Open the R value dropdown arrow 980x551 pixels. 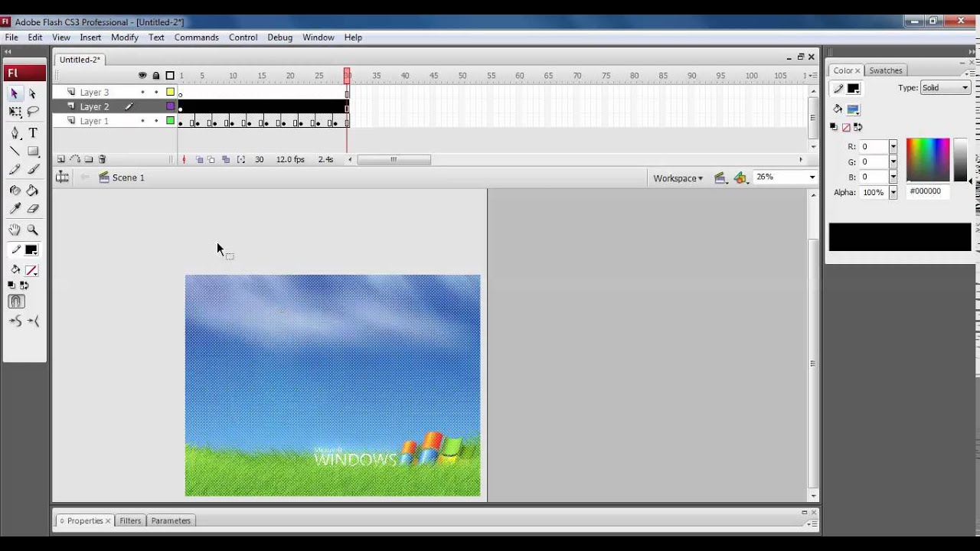tap(893, 146)
